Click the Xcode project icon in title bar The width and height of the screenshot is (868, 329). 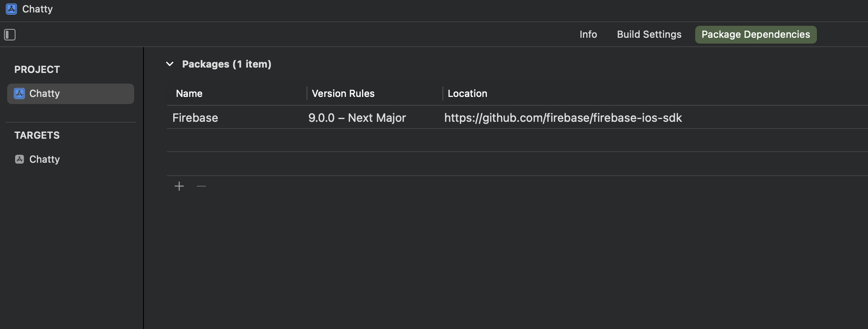pyautogui.click(x=12, y=9)
